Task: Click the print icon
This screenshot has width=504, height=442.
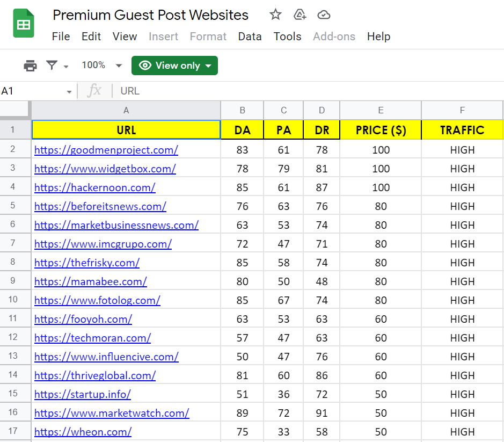Action: (x=30, y=66)
